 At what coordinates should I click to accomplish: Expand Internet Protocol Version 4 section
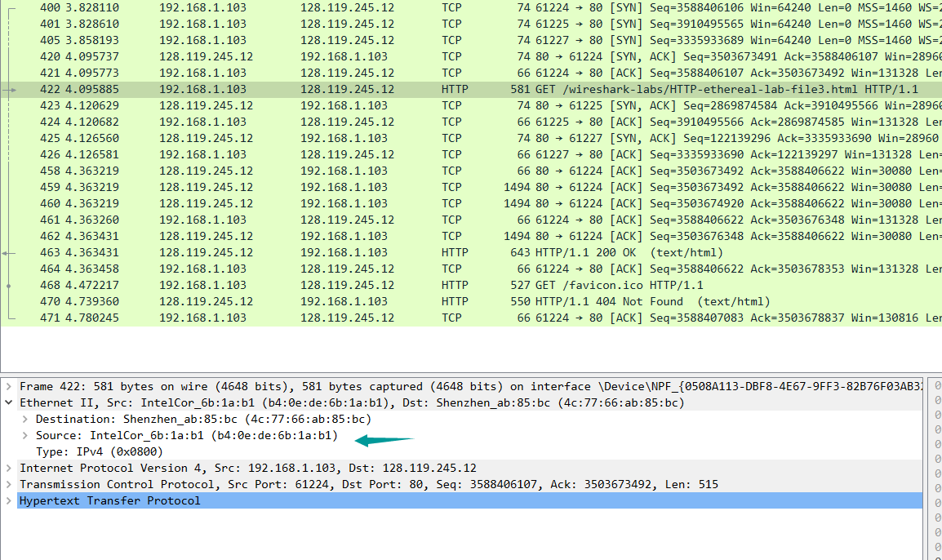click(x=9, y=468)
